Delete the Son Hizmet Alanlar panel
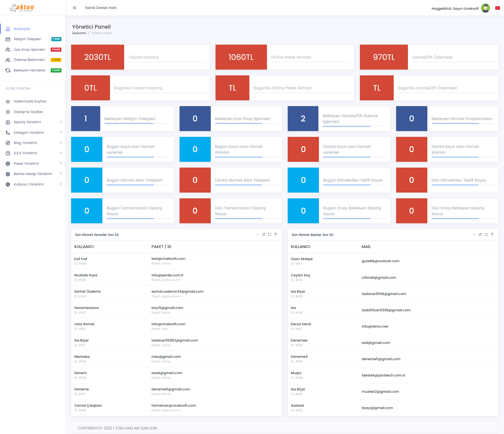504x434 pixels. [492, 234]
